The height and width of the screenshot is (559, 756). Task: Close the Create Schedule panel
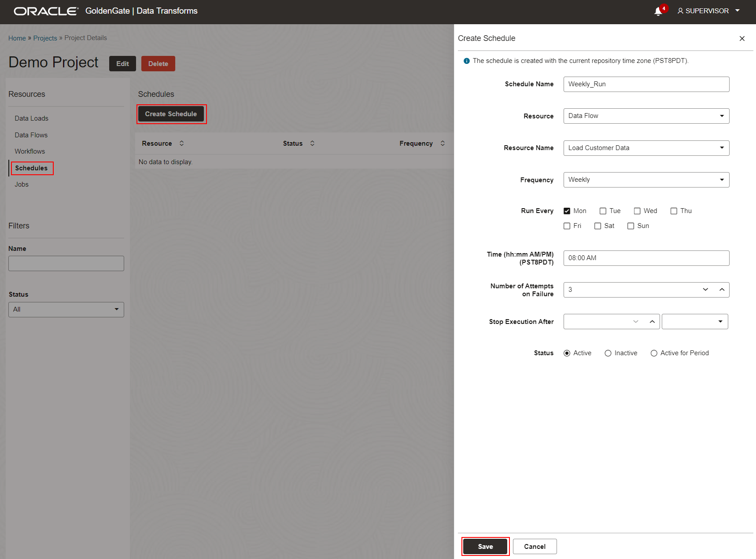coord(742,39)
